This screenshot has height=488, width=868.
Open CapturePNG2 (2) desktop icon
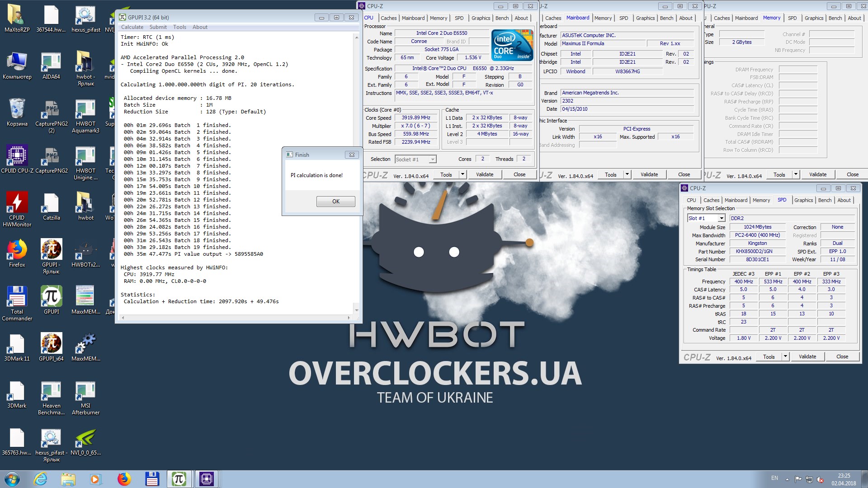[51, 116]
